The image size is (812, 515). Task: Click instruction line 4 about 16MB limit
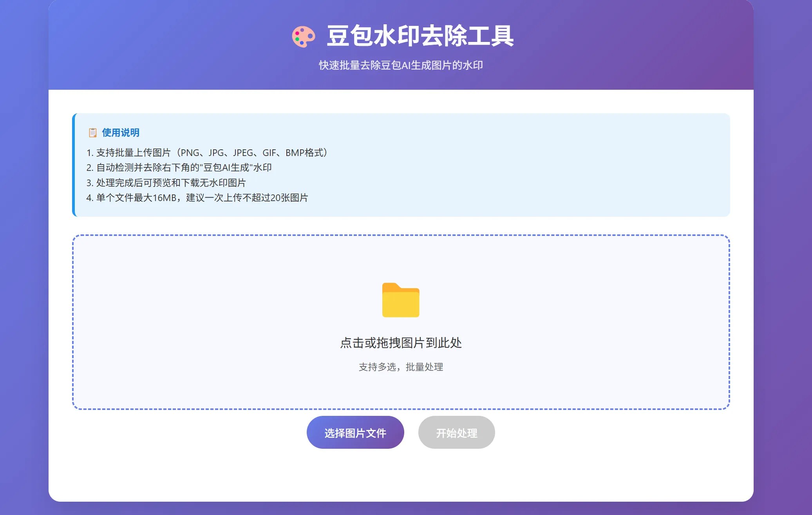[197, 198]
